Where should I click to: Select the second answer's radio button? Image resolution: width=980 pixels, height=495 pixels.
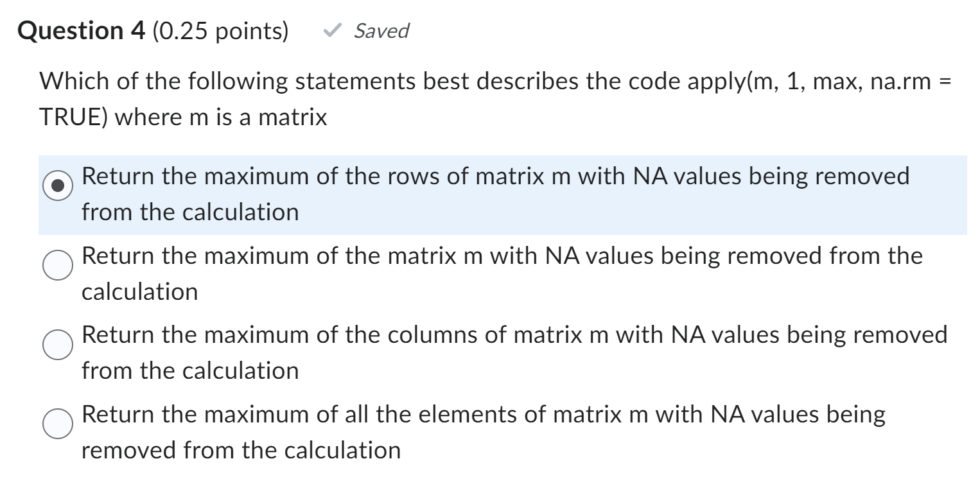57,265
